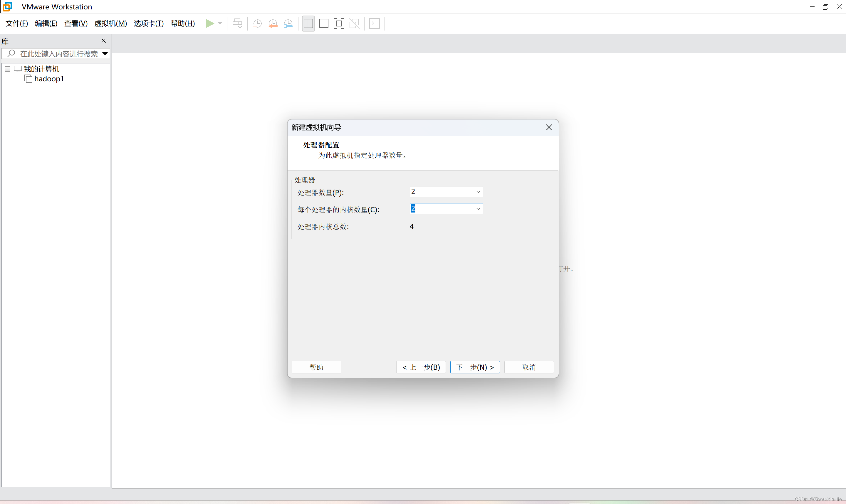Open the processor count (处理器数量) dropdown

click(478, 192)
